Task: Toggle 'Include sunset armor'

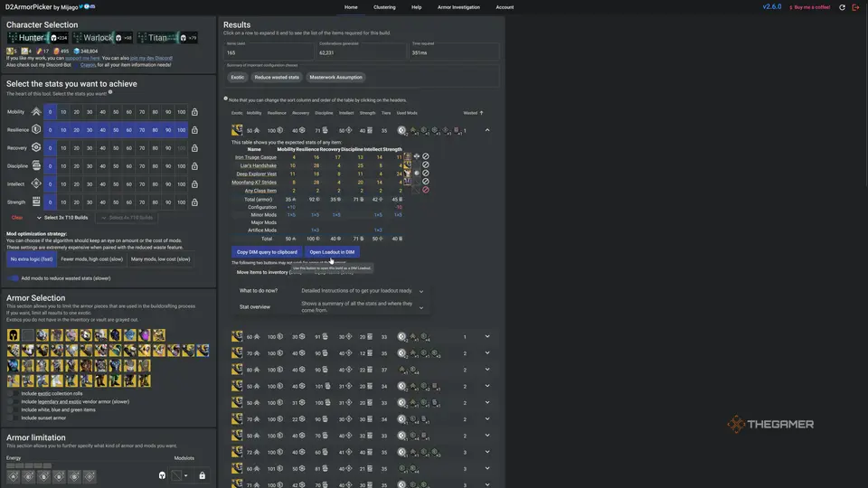Action: coord(11,418)
